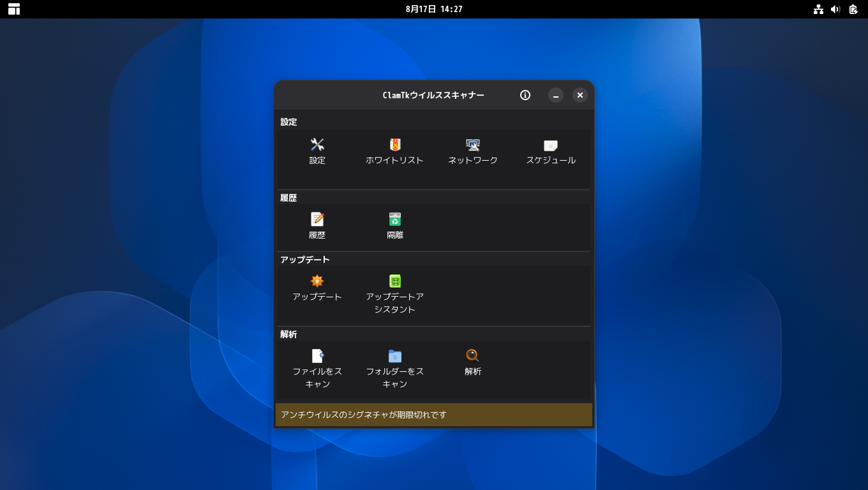Open the 設定 (Settings) wrench icon
The height and width of the screenshot is (490, 868).
pyautogui.click(x=317, y=145)
